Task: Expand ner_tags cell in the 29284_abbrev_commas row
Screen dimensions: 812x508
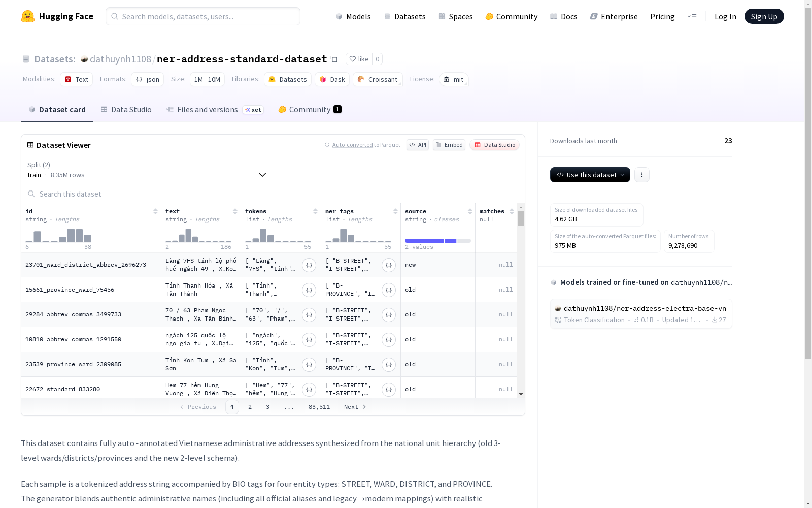Action: point(389,315)
